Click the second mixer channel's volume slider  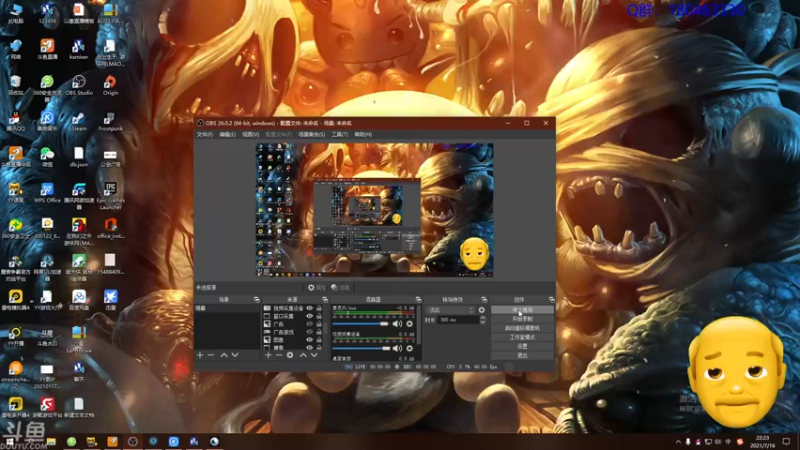[x=361, y=348]
